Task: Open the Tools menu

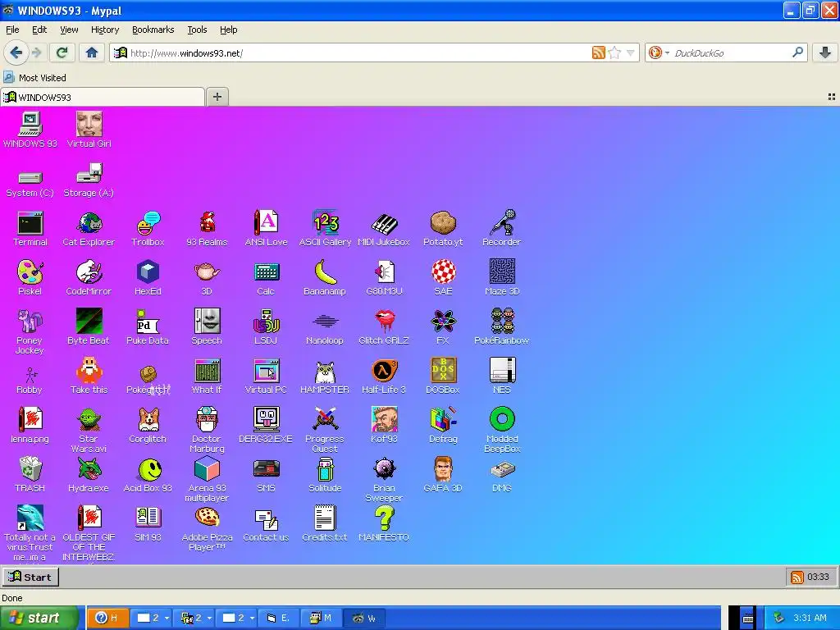Action: click(197, 30)
